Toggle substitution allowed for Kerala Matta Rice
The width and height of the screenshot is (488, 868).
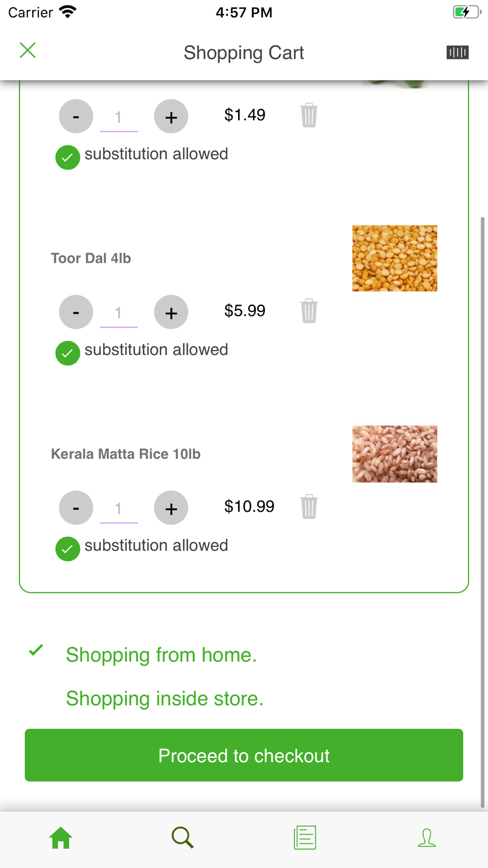68,549
